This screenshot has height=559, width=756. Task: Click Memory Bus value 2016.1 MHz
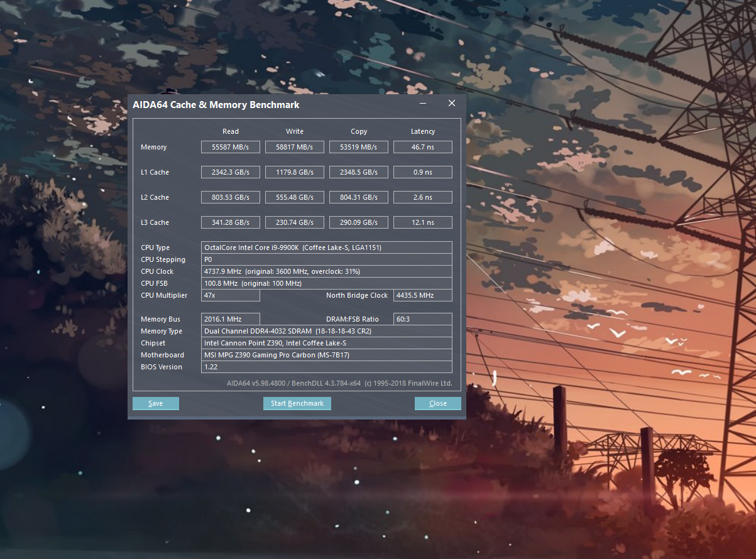(231, 319)
